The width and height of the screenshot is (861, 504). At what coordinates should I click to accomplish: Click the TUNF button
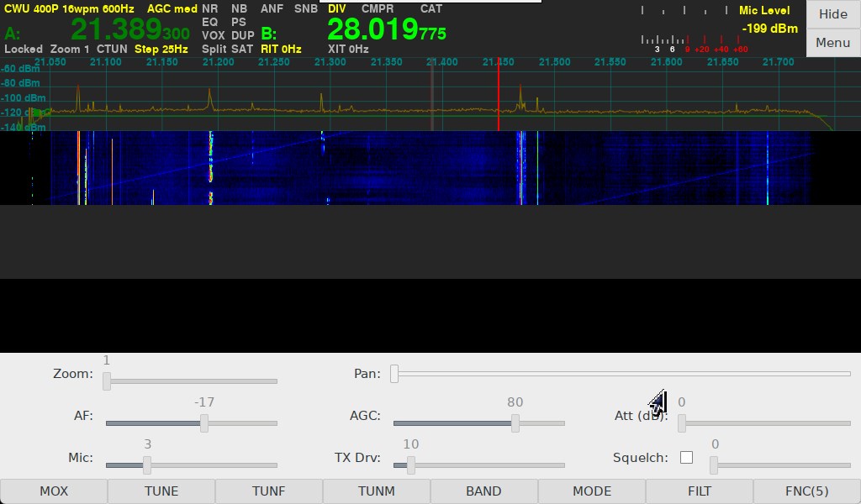pyautogui.click(x=269, y=491)
